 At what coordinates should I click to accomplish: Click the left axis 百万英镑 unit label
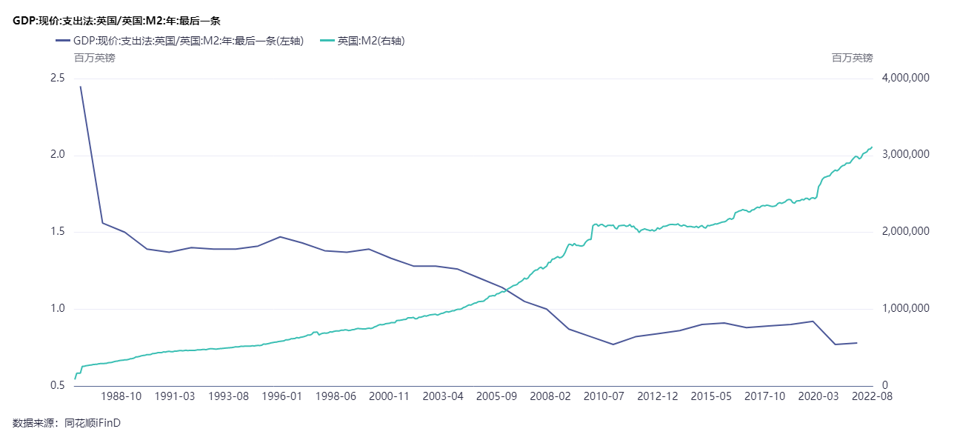point(94,58)
